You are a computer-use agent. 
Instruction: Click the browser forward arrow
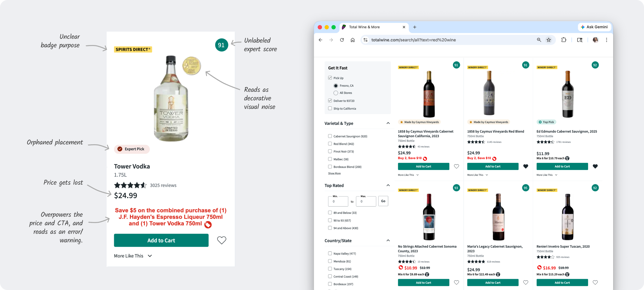(331, 40)
